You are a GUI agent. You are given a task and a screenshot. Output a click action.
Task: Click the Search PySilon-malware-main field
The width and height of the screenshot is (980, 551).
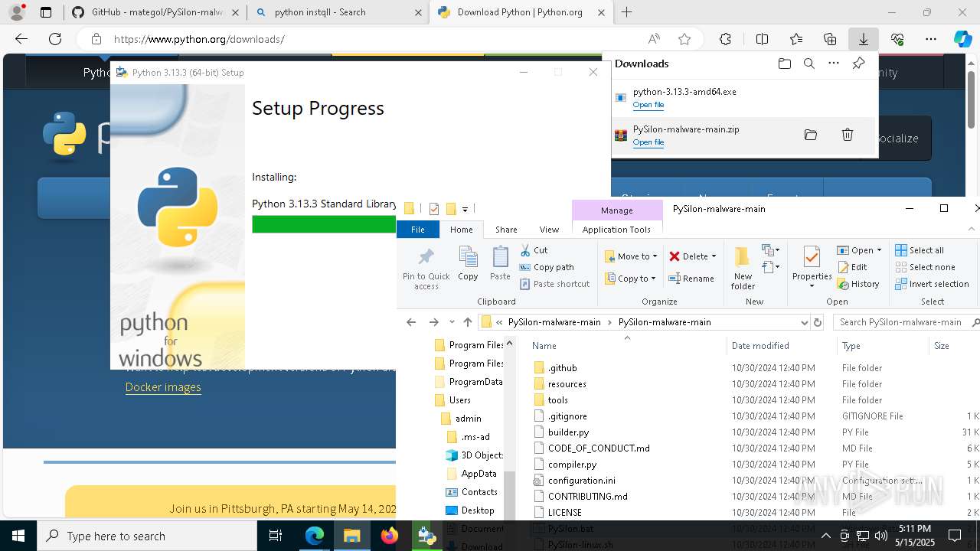[x=906, y=322]
